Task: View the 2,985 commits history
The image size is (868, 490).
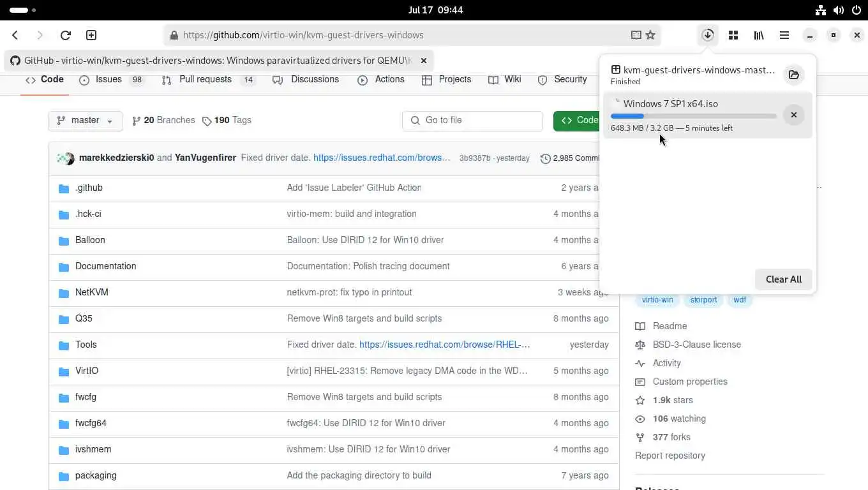Action: click(570, 158)
